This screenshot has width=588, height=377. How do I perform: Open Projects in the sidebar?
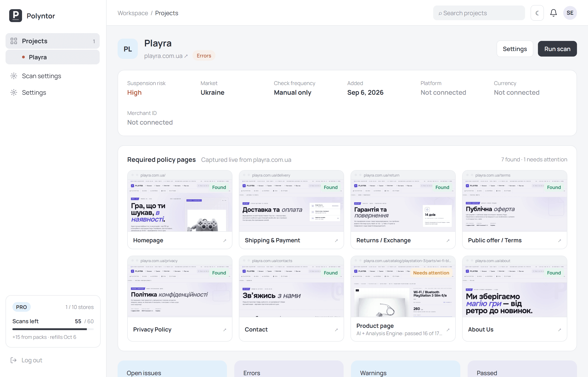pos(53,41)
